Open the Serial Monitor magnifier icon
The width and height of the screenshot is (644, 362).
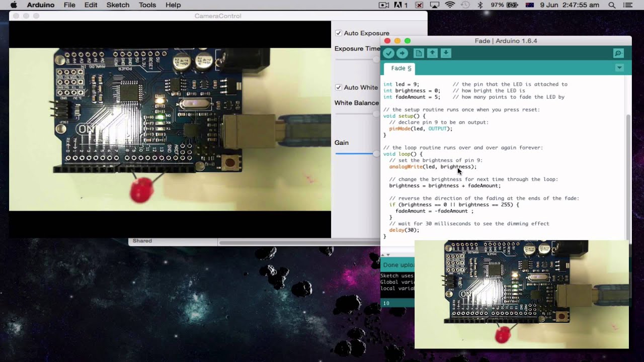pos(618,53)
